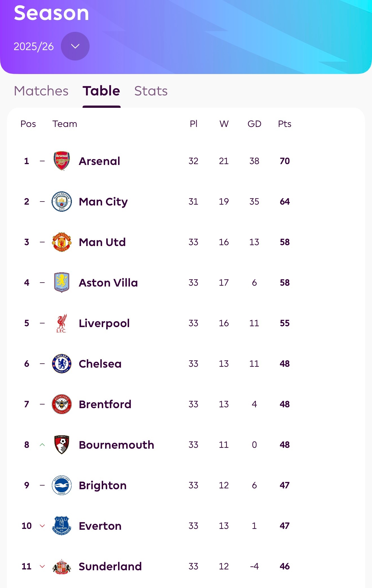Click Bournemouth's green up-movement arrow

coord(42,445)
